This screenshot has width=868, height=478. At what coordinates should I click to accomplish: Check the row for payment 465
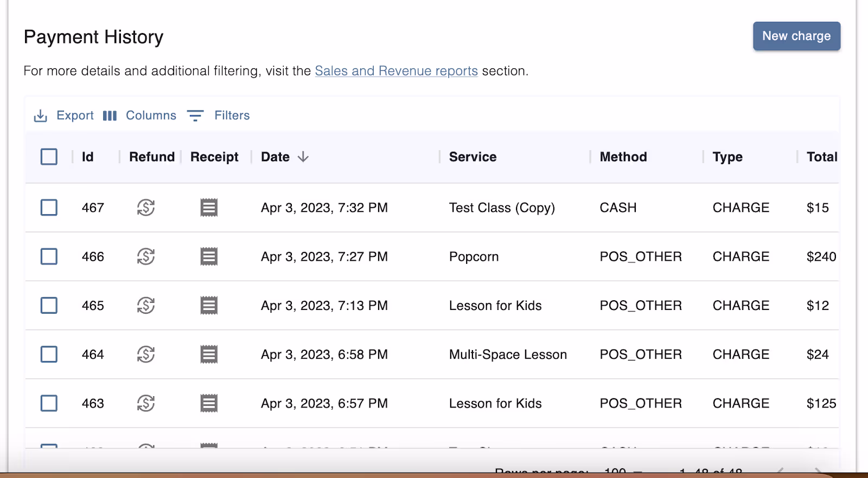click(x=49, y=306)
